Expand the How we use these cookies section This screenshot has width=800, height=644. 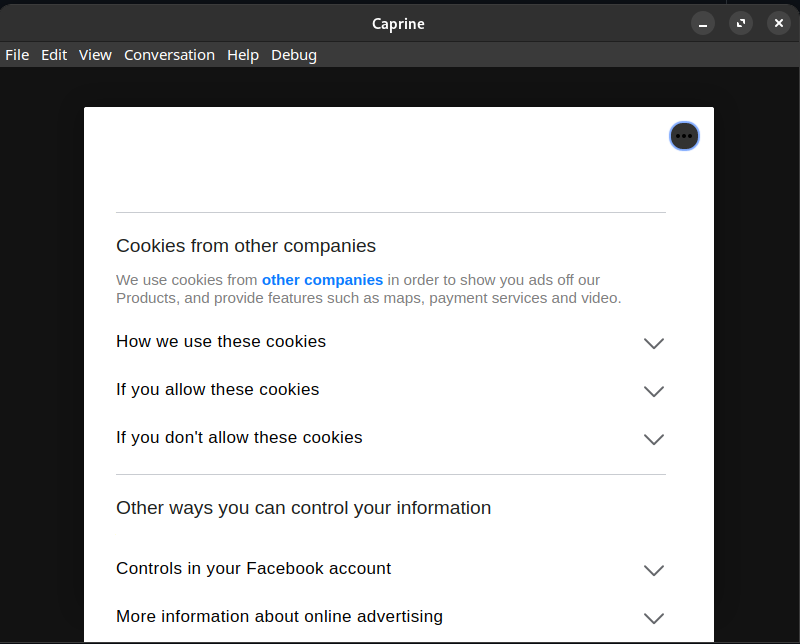[x=221, y=342]
